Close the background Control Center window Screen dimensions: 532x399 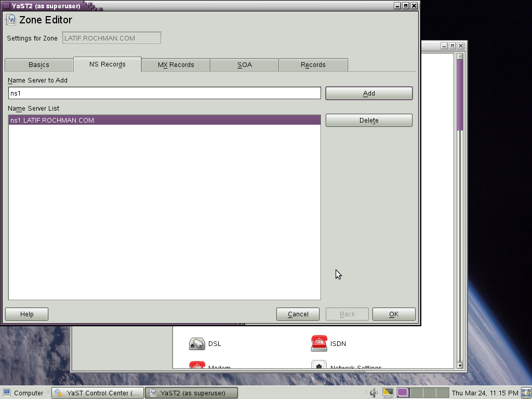click(x=461, y=46)
